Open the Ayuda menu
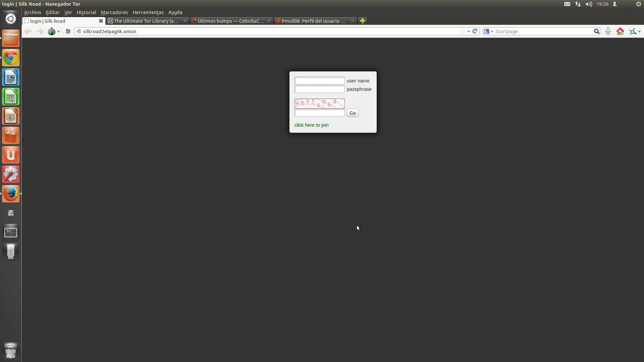Image resolution: width=644 pixels, height=362 pixels. [175, 12]
